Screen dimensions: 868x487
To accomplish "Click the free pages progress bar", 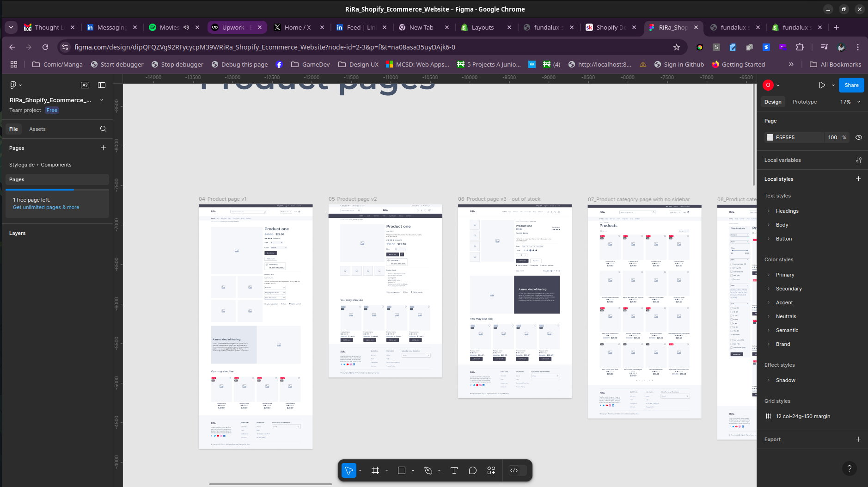I will pyautogui.click(x=57, y=190).
